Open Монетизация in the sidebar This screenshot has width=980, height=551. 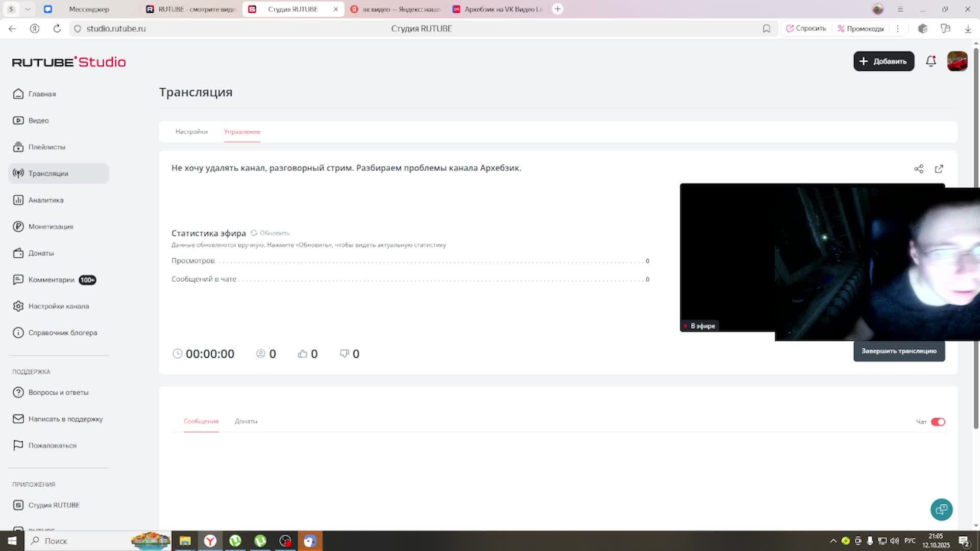coord(50,227)
